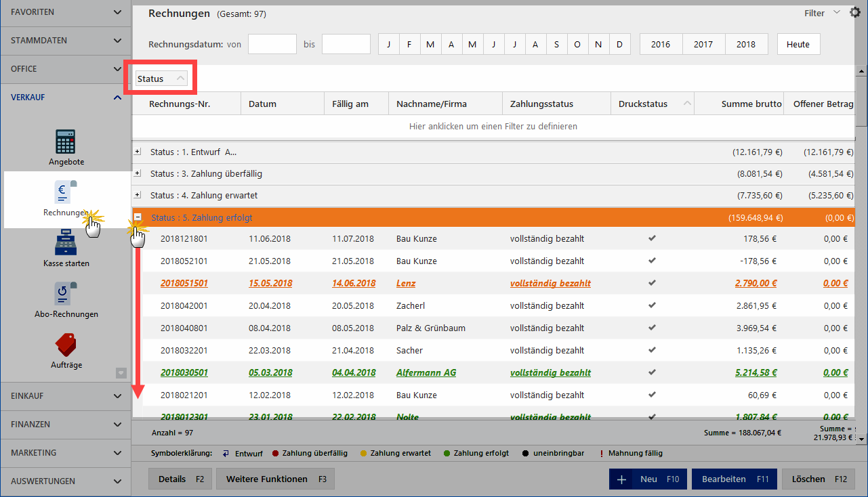Expand the FAVORITEN section
868x497 pixels.
66,12
